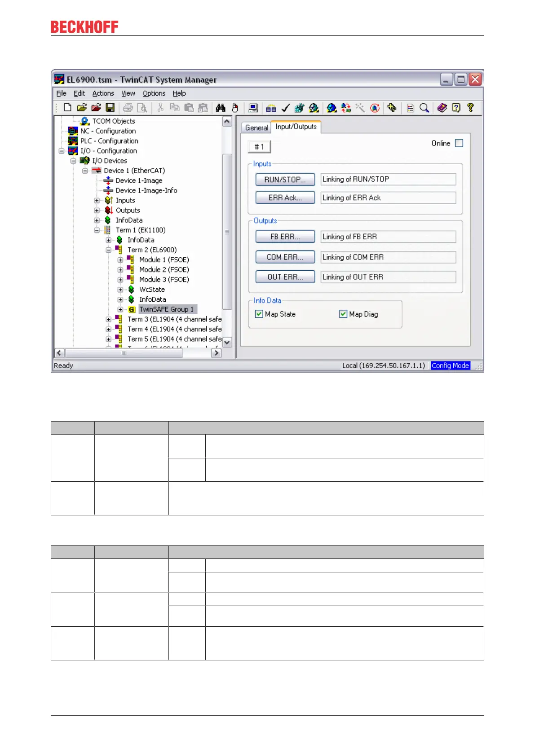Expand the Outputs tree node

[x=97, y=210]
